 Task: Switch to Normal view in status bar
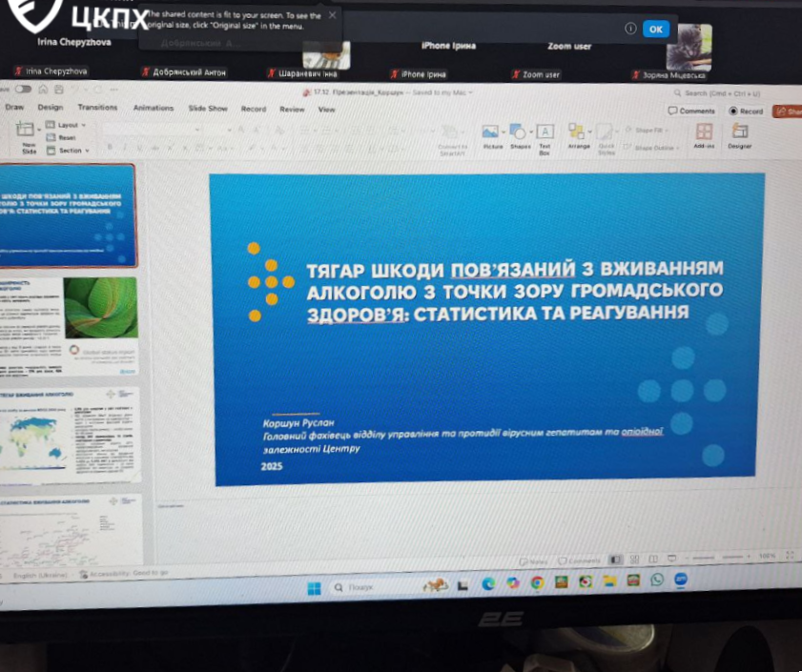pyautogui.click(x=616, y=560)
